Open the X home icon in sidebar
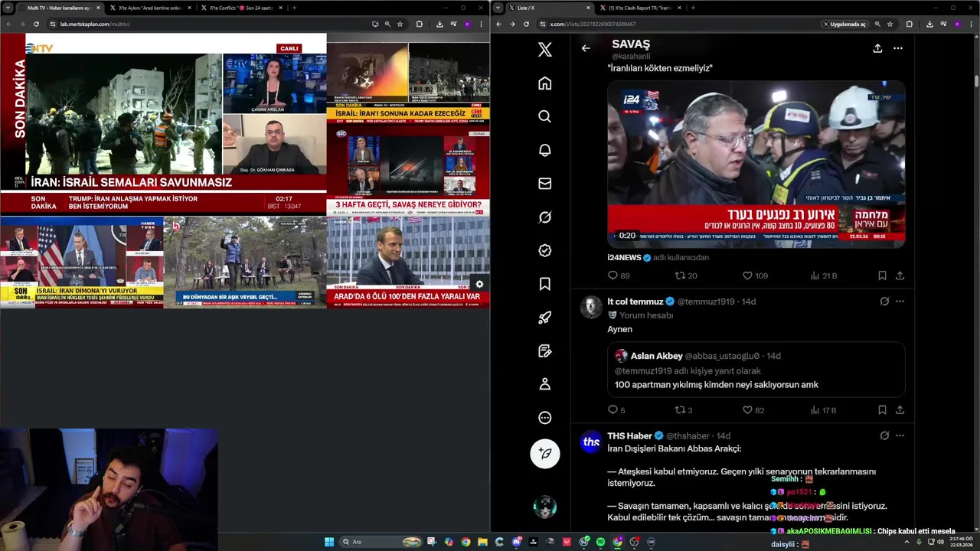Viewport: 980px width, 551px height. coord(544,83)
